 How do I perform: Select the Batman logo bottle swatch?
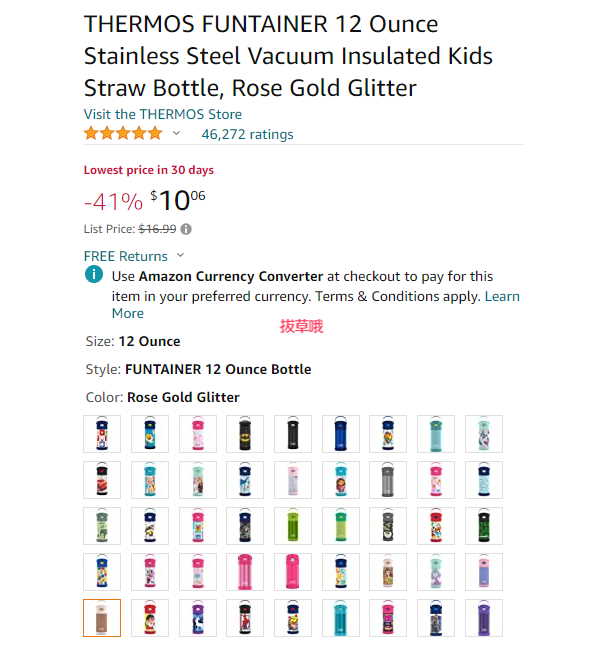tap(245, 434)
